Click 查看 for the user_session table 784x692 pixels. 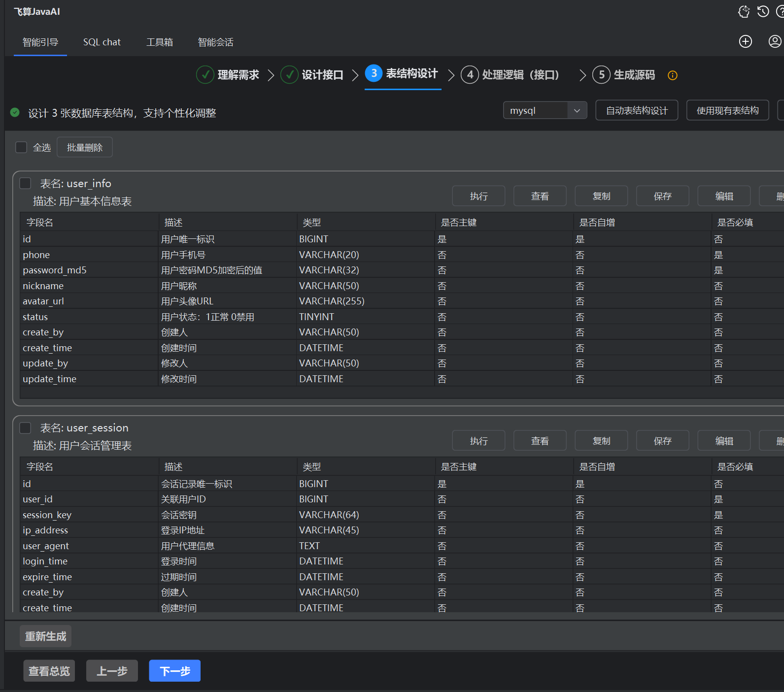click(x=540, y=441)
